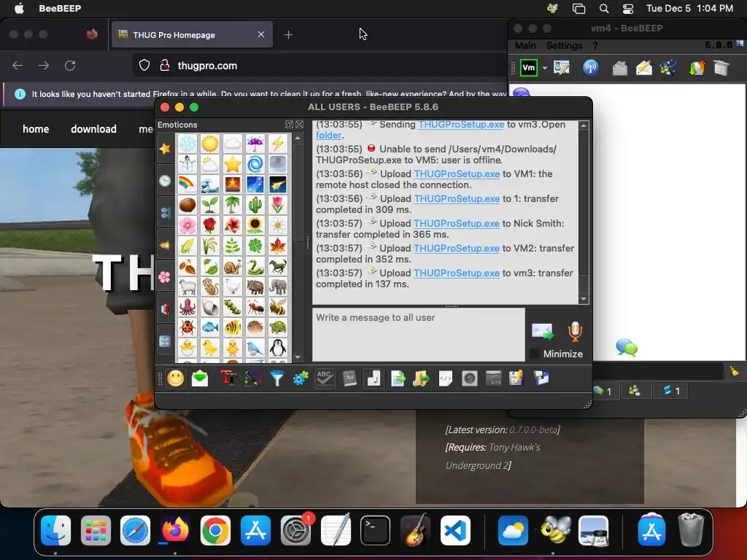Click the file transfer green/orange arrows icon
Screen dimensions: 747x560
[697, 68]
